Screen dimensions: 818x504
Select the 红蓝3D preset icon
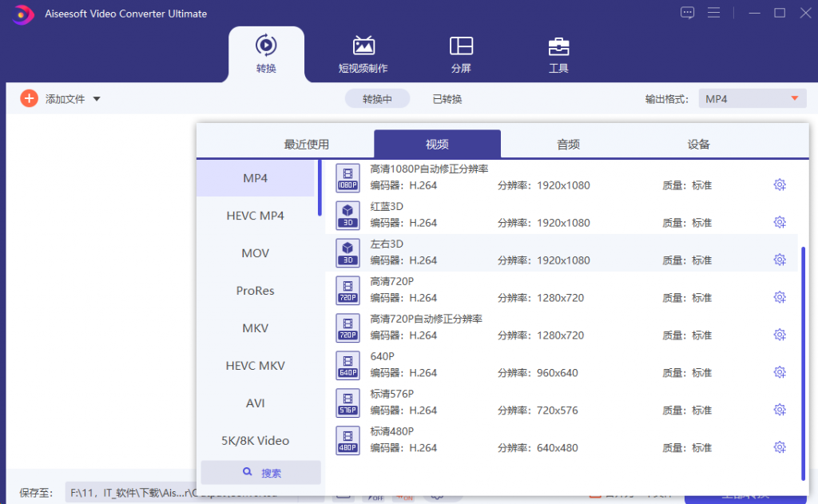[347, 216]
